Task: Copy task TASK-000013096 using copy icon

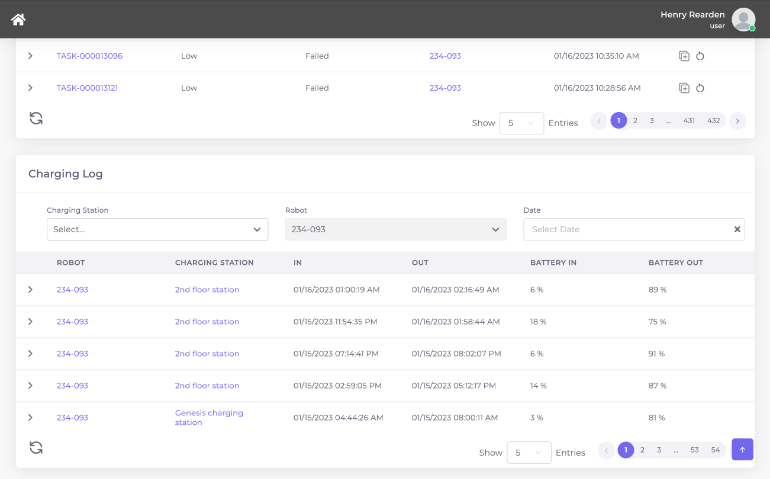Action: [x=684, y=56]
